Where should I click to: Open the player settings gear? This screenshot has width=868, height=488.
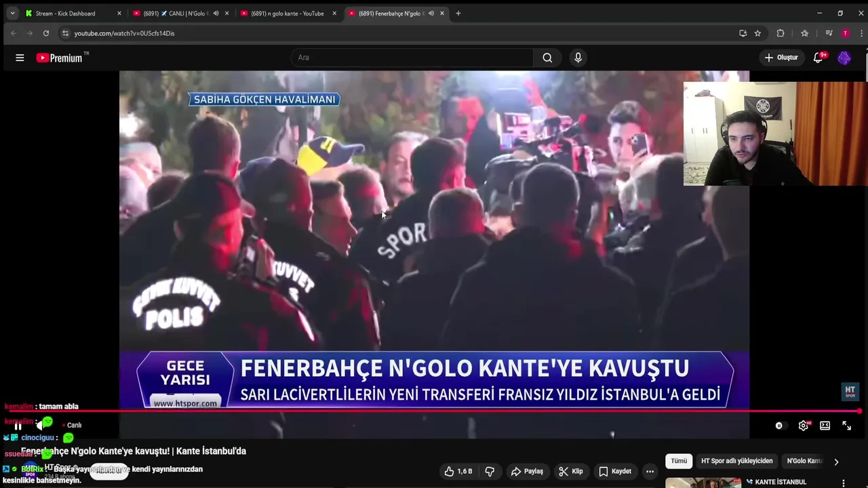tap(804, 426)
